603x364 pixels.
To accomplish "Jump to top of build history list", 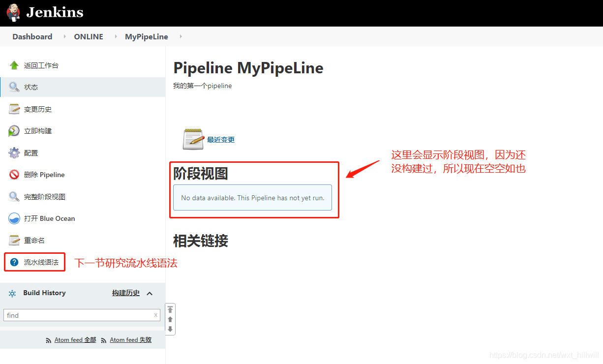I will click(x=170, y=309).
